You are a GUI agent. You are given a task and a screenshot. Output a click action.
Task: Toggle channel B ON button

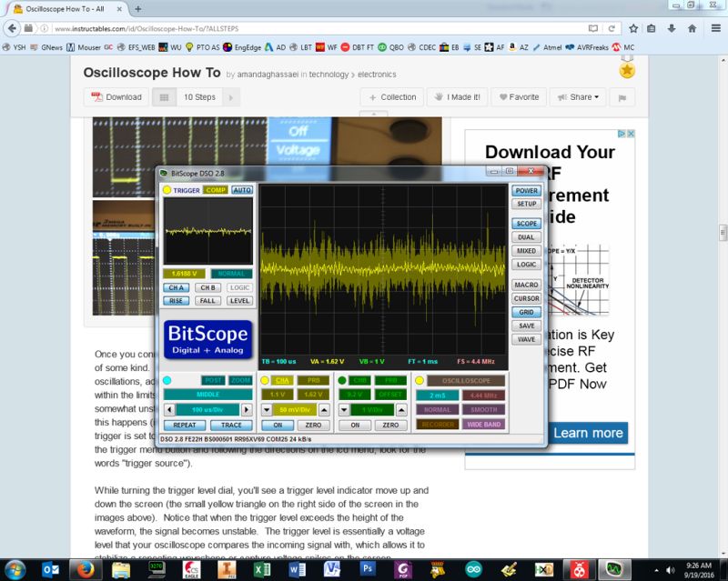355,426
